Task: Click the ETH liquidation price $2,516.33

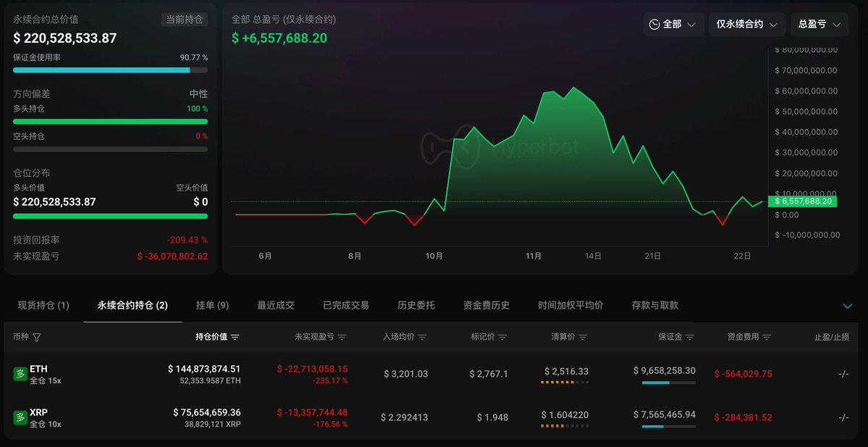Action: coord(566,371)
